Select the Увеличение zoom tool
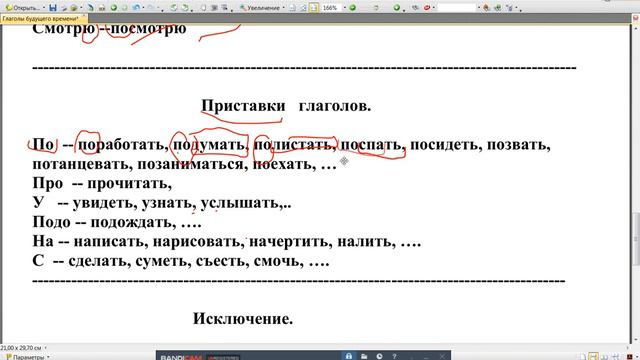Screen dimensions: 640x360 coord(260,8)
